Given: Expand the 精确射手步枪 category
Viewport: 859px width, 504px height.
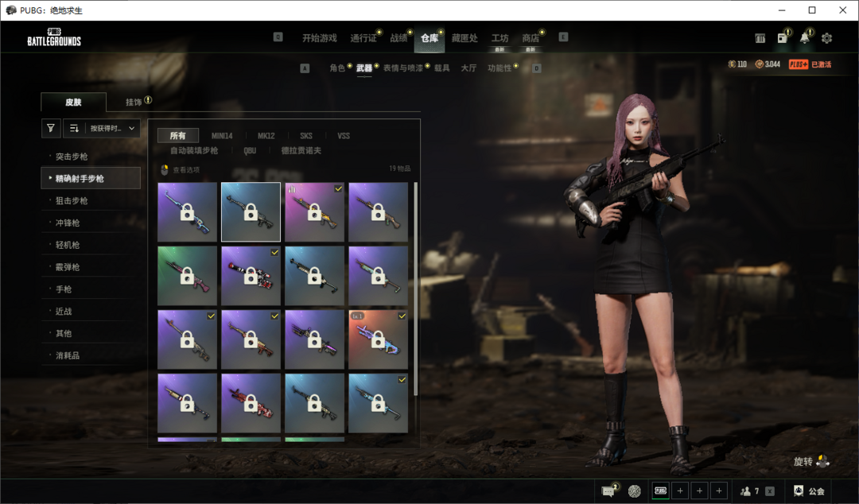Looking at the screenshot, I should click(91, 179).
